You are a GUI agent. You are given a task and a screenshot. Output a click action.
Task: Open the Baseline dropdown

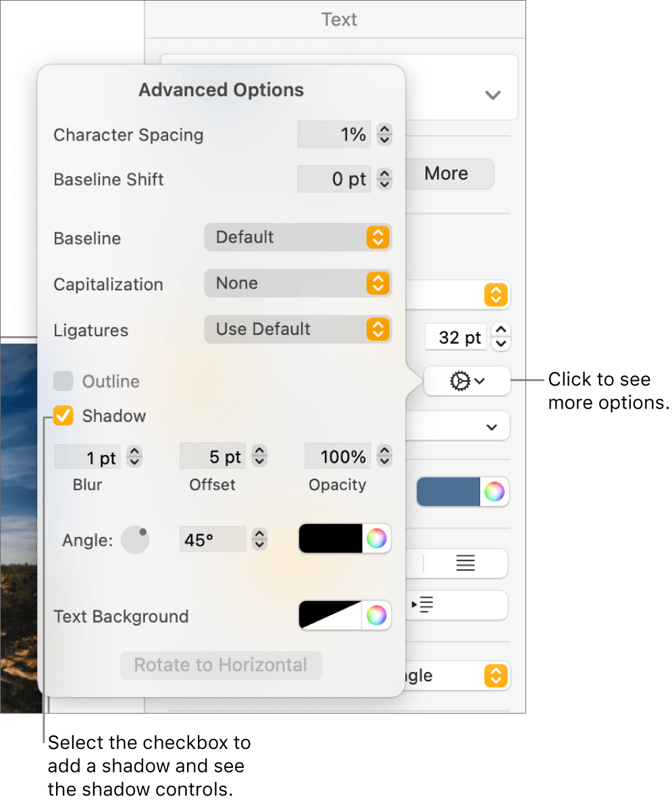pos(298,237)
